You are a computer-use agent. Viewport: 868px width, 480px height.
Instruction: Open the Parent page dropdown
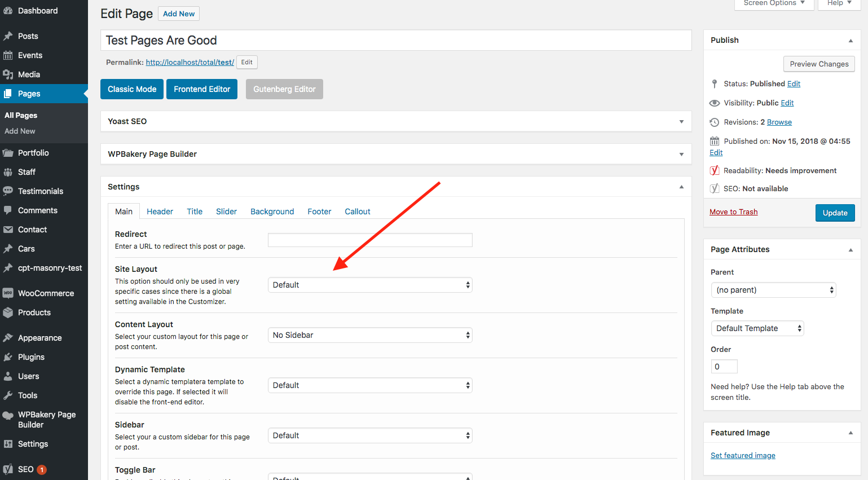[773, 289]
